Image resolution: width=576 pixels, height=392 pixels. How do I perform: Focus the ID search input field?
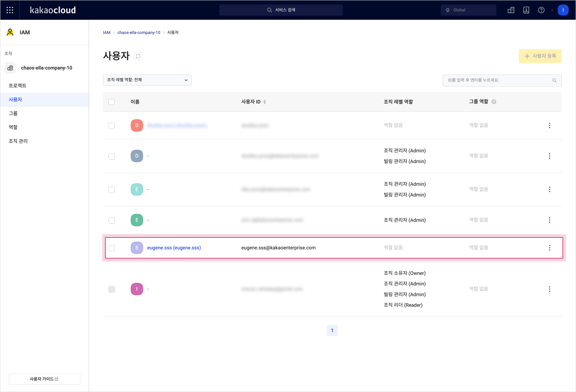[x=502, y=80]
